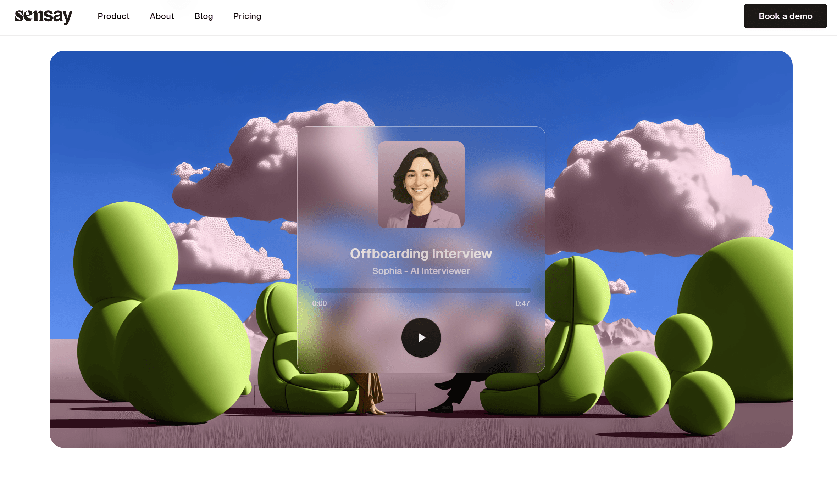Navigate to Pricing

coord(247,16)
